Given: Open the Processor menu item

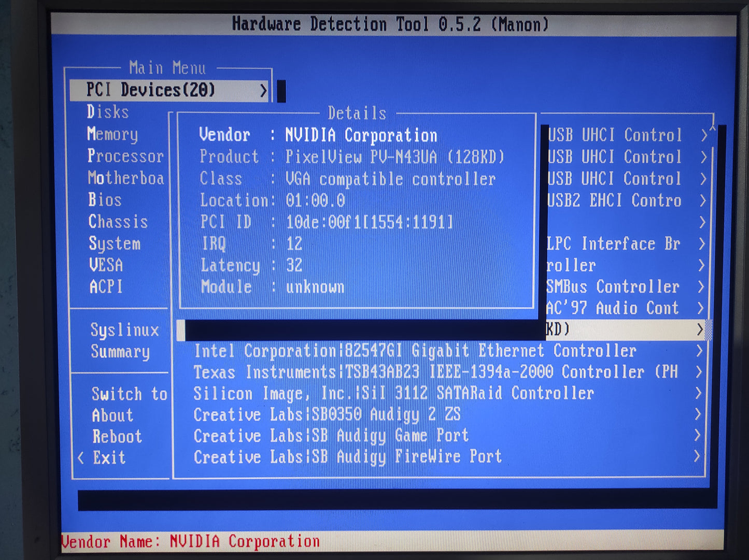Looking at the screenshot, I should [125, 156].
